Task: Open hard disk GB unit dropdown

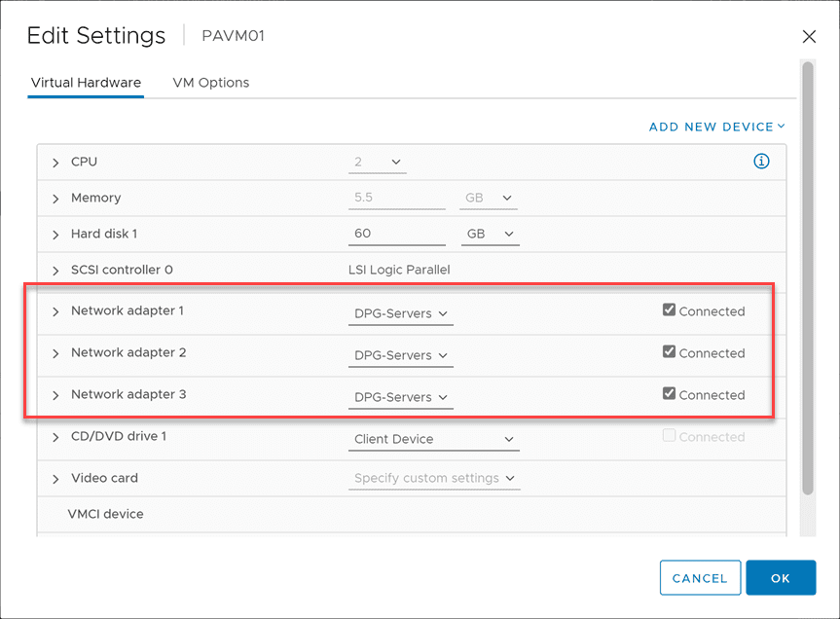Action: tap(489, 235)
